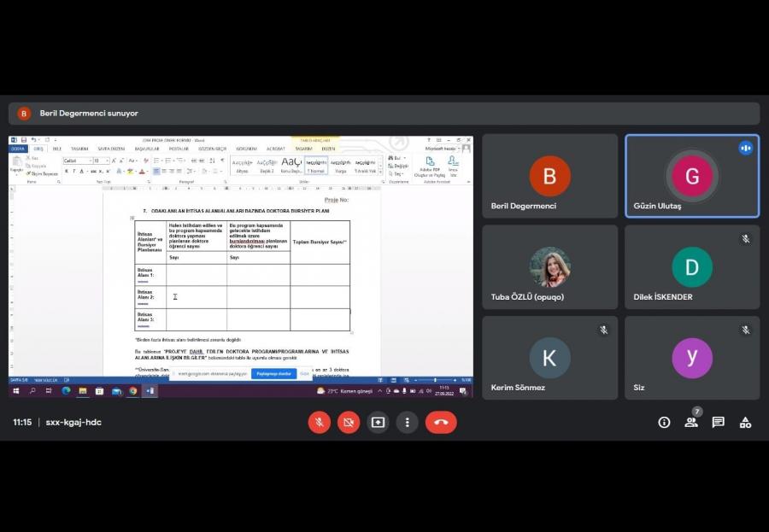The width and height of the screenshot is (769, 532).
Task: Open the DOSYA tab in Word
Action: [18, 149]
